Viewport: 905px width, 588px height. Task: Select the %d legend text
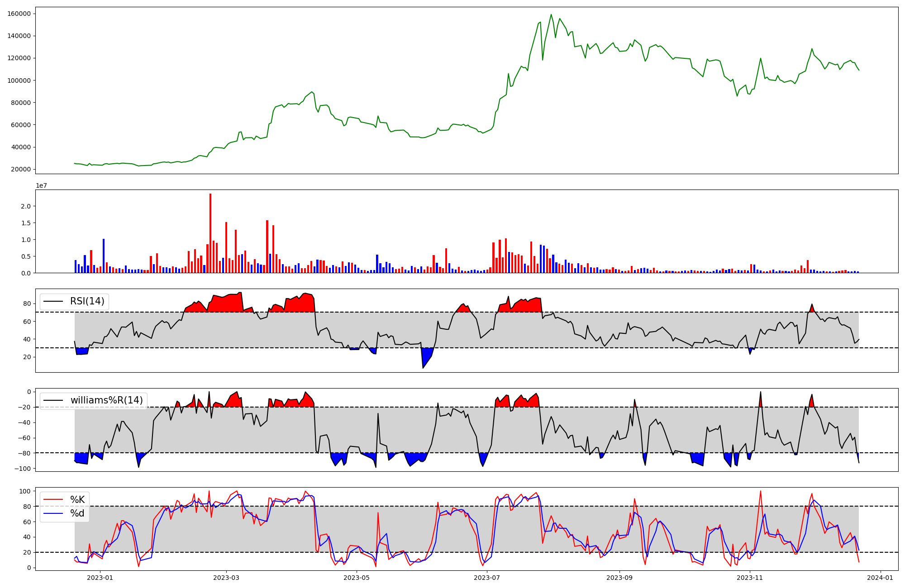pyautogui.click(x=77, y=513)
